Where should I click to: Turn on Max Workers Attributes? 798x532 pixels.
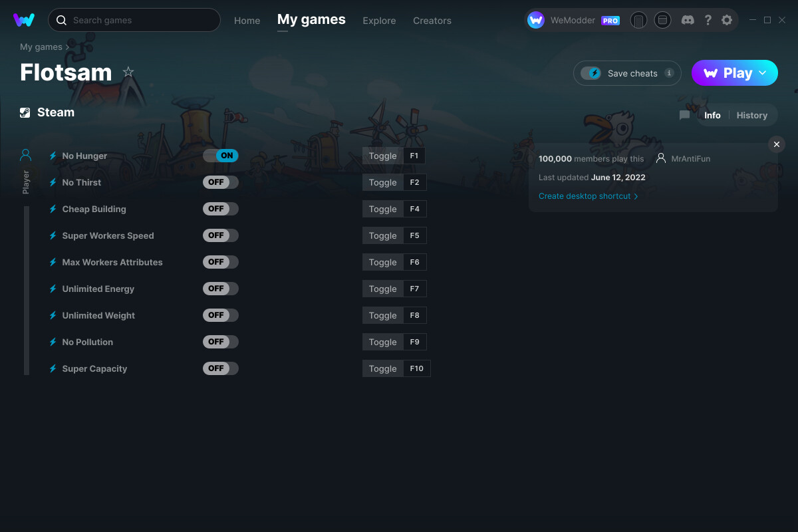(x=221, y=262)
